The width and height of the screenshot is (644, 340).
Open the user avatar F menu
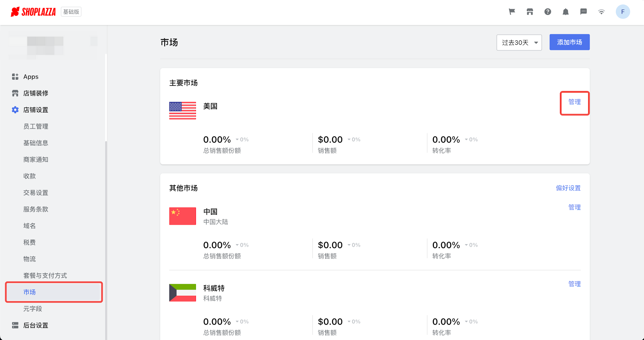[623, 12]
